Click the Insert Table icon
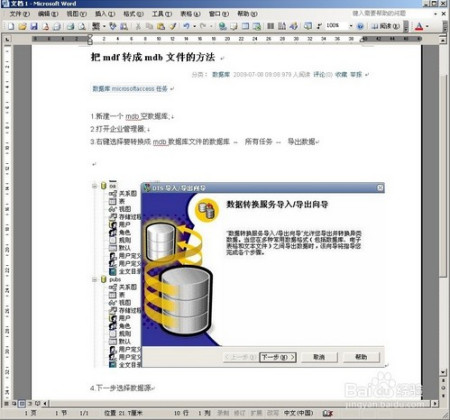The width and height of the screenshot is (450, 420). tap(245, 26)
